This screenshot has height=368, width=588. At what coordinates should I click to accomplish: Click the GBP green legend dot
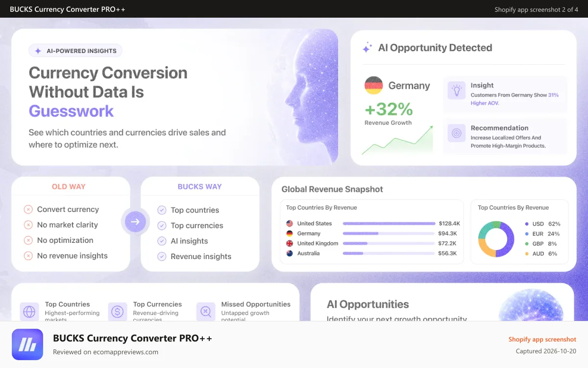coord(527,244)
